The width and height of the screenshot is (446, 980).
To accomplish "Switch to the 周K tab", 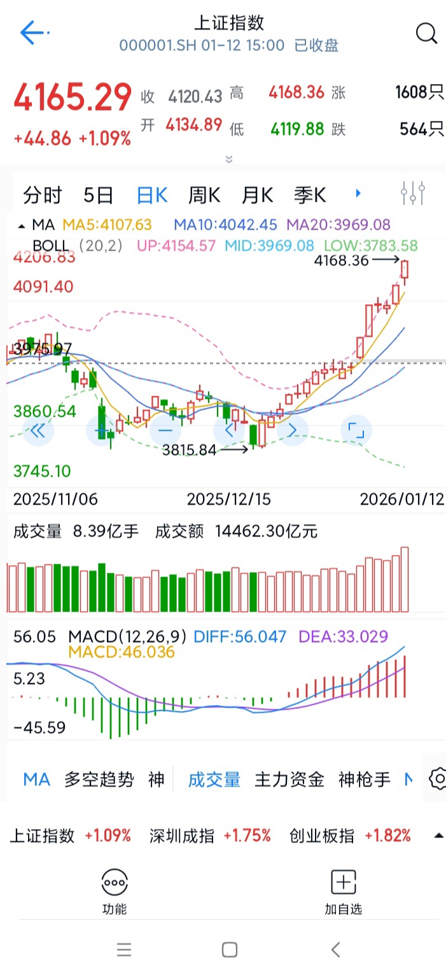I will click(204, 195).
